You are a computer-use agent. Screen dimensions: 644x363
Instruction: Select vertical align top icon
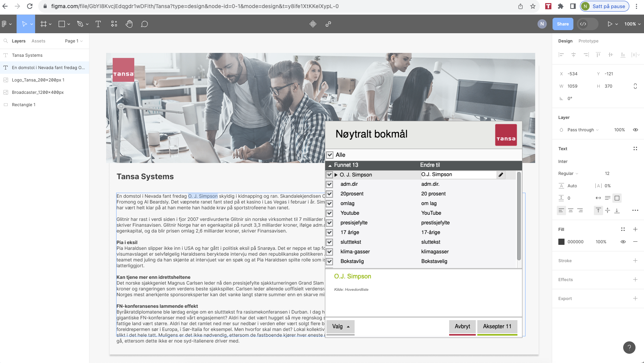click(x=598, y=210)
